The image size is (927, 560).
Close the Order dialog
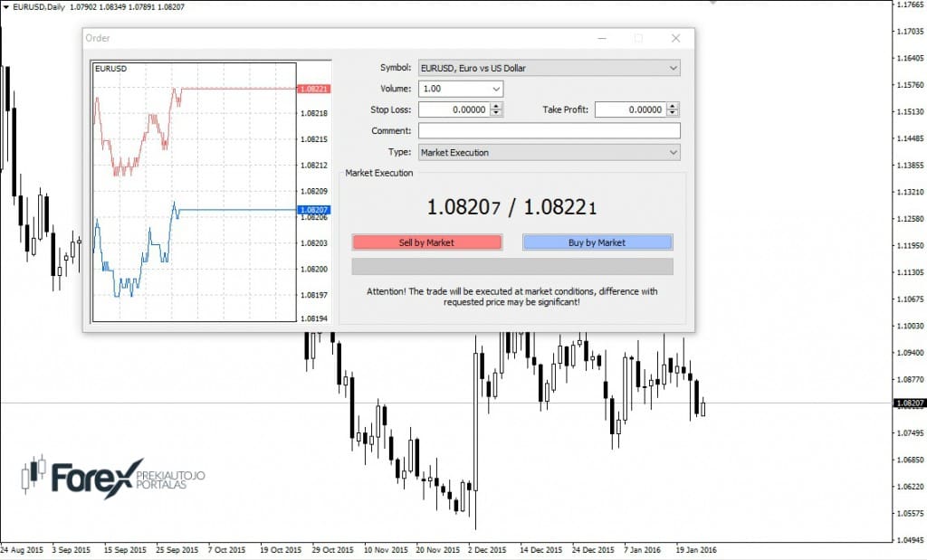pos(675,38)
